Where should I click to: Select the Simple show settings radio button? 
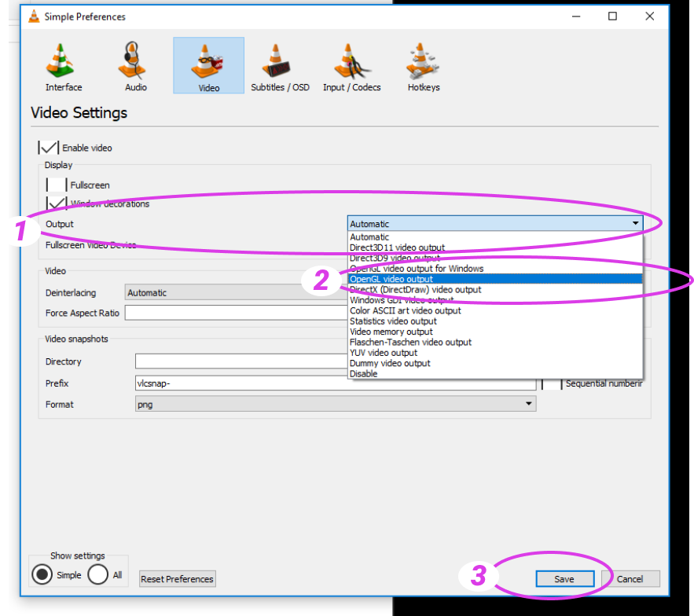pyautogui.click(x=42, y=574)
